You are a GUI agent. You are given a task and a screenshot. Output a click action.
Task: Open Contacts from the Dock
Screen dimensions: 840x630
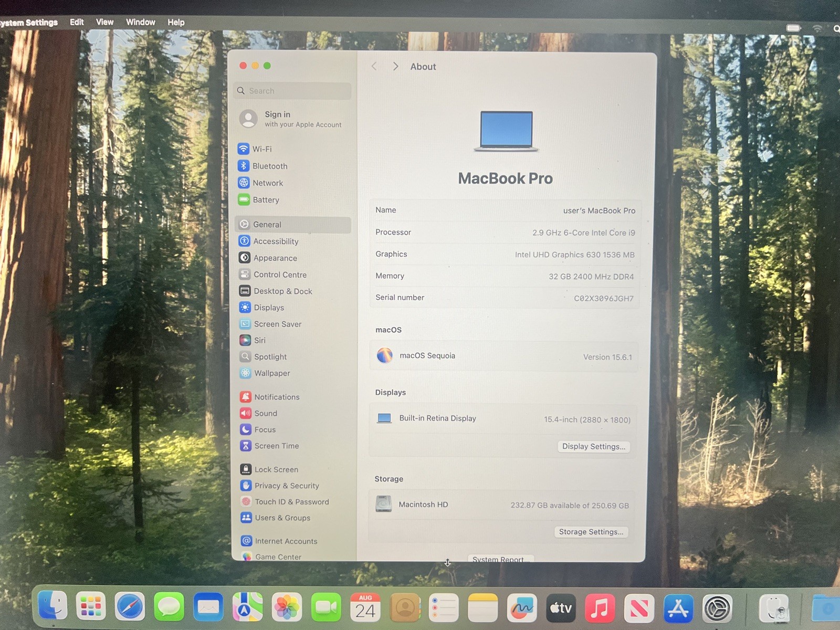[x=405, y=607]
